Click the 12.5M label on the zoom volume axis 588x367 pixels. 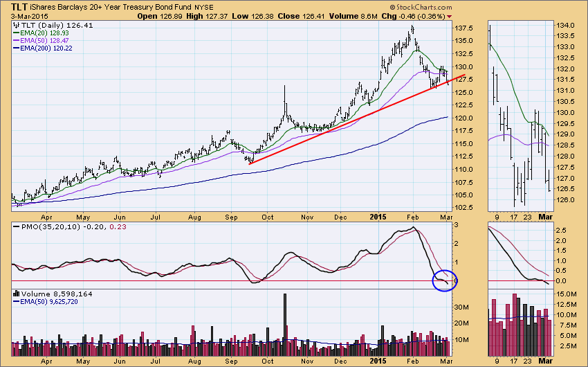pos(567,305)
